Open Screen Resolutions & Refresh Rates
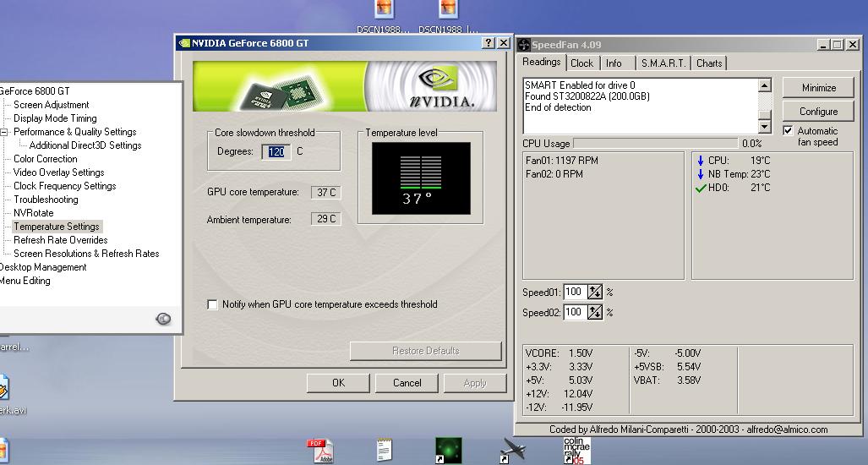The image size is (868, 465). pyautogui.click(x=86, y=254)
